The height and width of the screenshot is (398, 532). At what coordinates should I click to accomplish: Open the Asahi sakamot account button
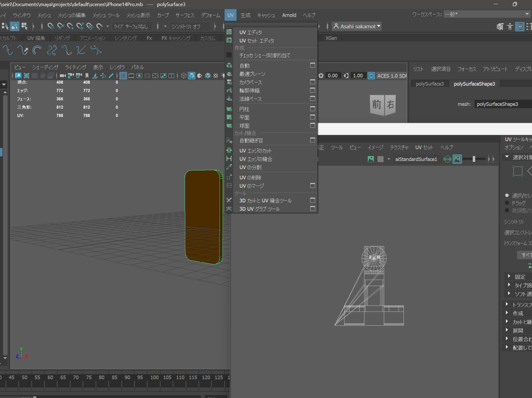coord(357,26)
